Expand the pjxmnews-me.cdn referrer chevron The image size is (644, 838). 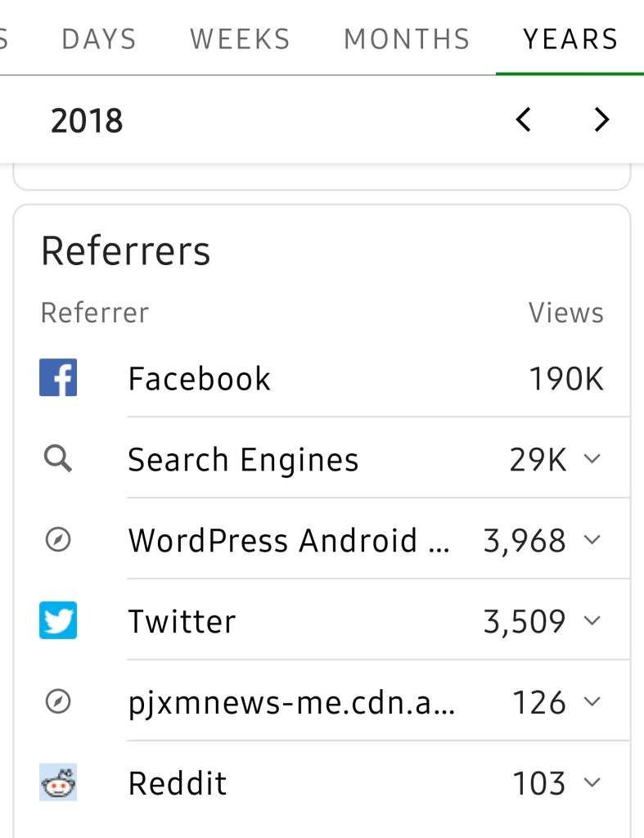coord(592,701)
